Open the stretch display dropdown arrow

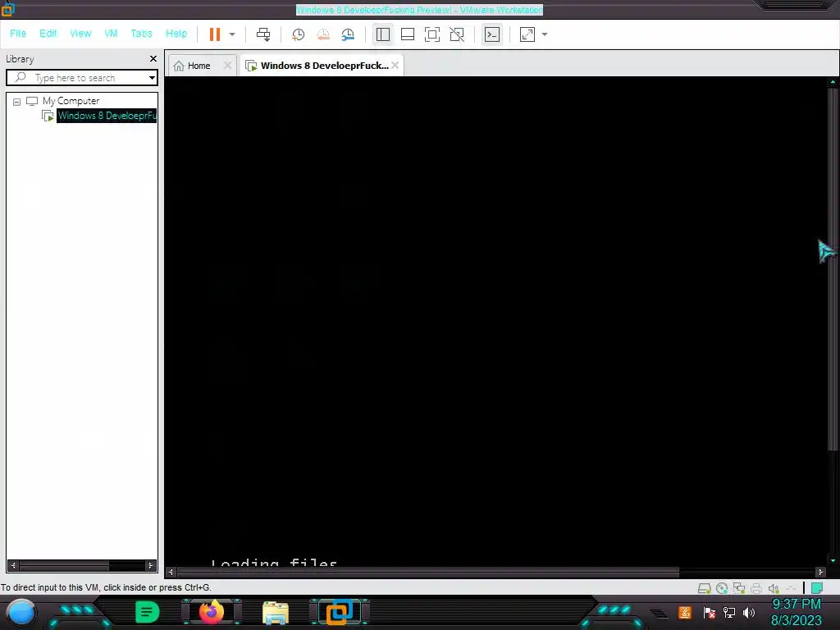545,34
